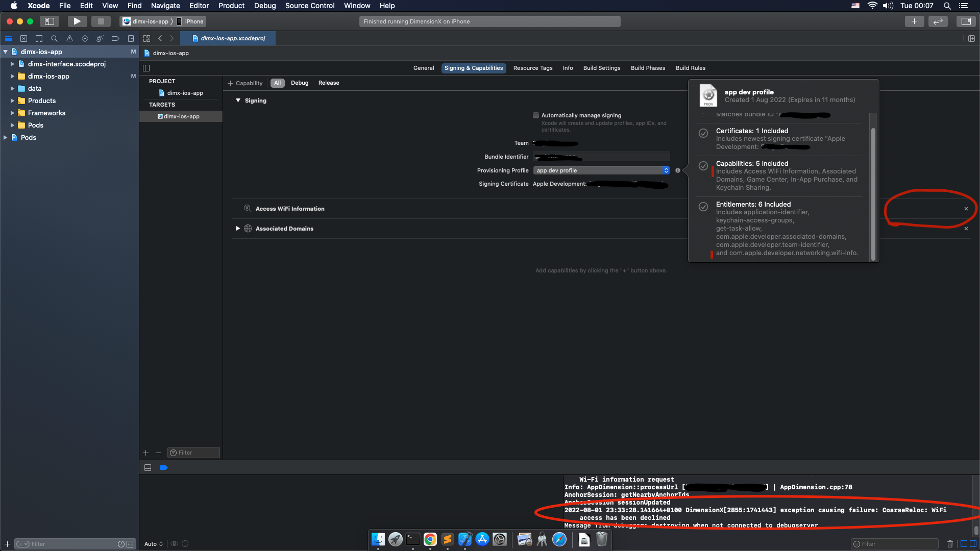Show the console pane button
This screenshot has height=551, width=980.
[973, 544]
